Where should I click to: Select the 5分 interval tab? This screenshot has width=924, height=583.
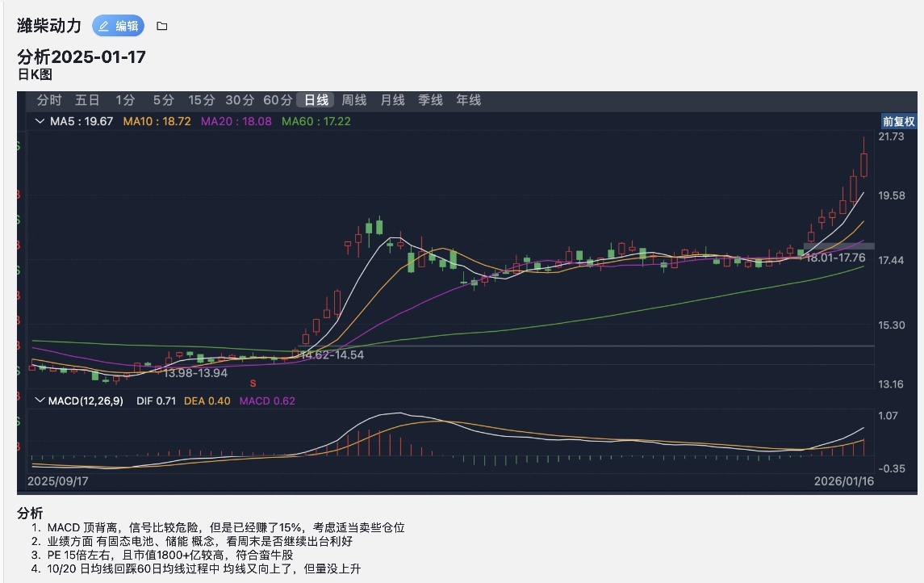(163, 100)
